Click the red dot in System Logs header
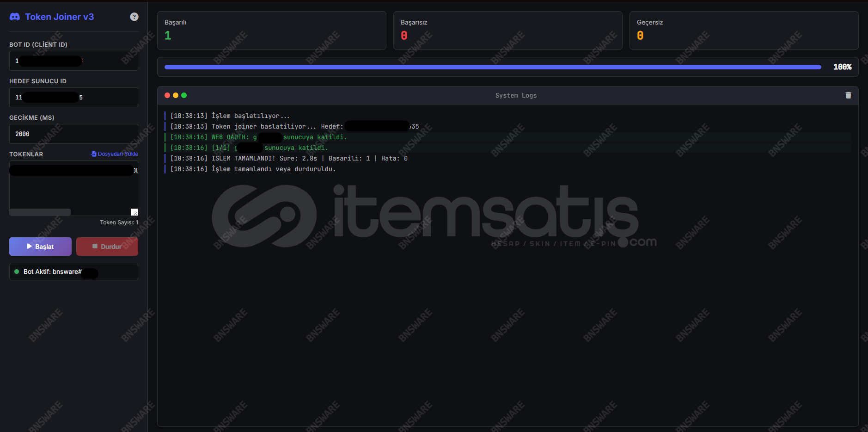Image resolution: width=868 pixels, height=432 pixels. pos(167,95)
